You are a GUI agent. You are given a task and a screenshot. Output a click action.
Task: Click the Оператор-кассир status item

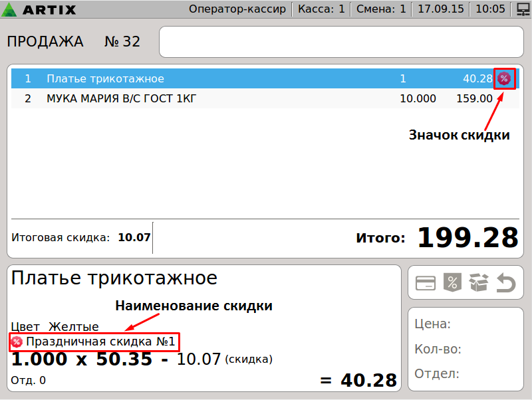237,9
